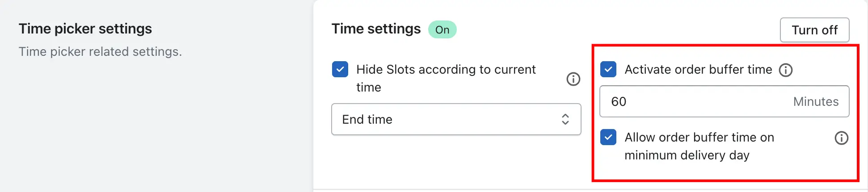Select the Time settings heading
This screenshot has height=192, width=868.
coord(376,29)
